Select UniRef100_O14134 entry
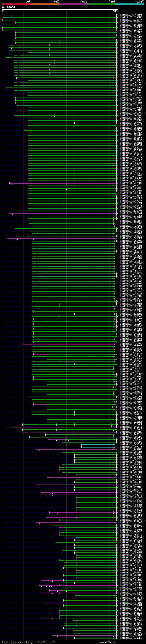The width and height of the screenshot is (146, 644). click(x=131, y=196)
